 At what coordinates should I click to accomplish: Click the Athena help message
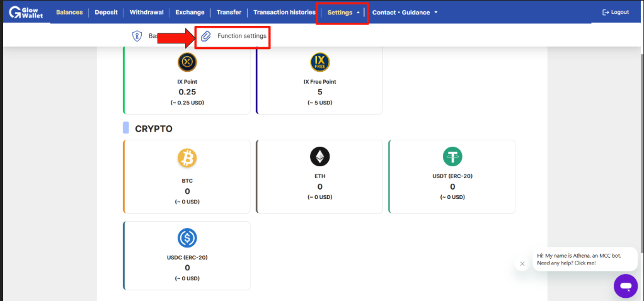tap(585, 259)
